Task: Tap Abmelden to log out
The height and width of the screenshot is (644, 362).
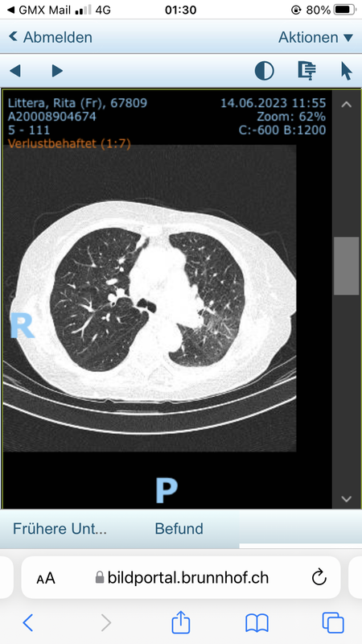Action: click(51, 37)
